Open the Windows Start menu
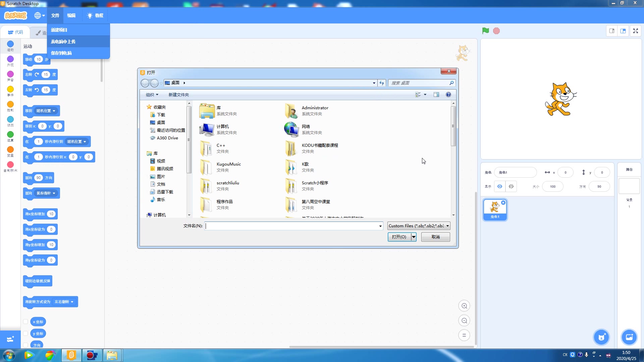644x362 pixels. click(x=9, y=355)
